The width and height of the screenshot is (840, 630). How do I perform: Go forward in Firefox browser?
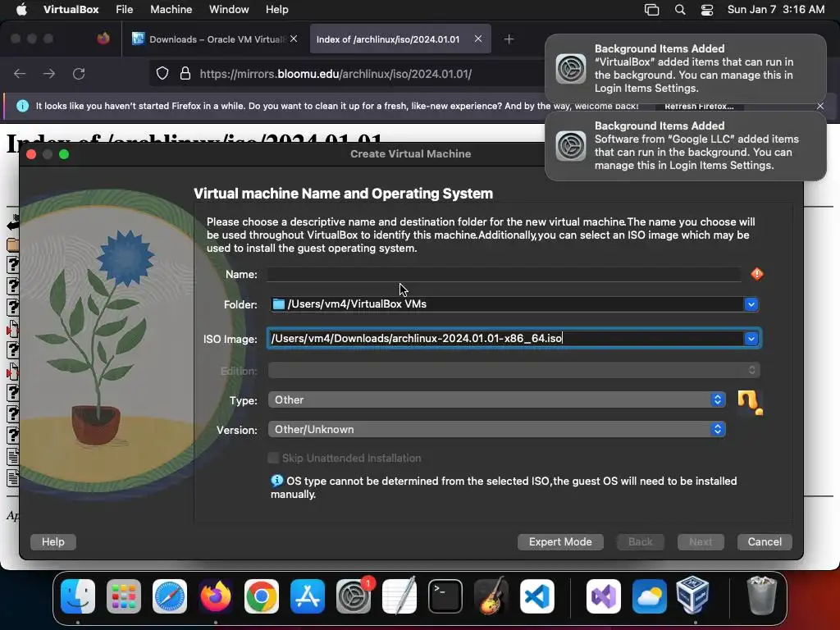coord(49,74)
